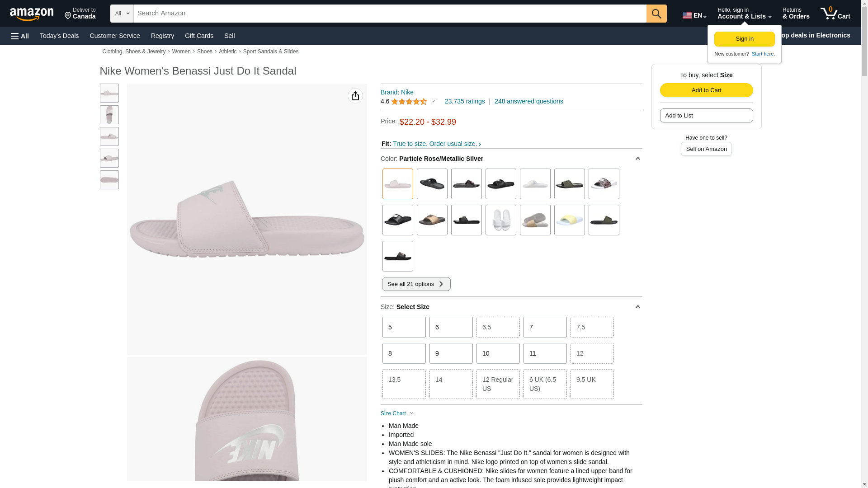Collapse the Color options section
The height and width of the screenshot is (488, 868).
click(x=637, y=159)
